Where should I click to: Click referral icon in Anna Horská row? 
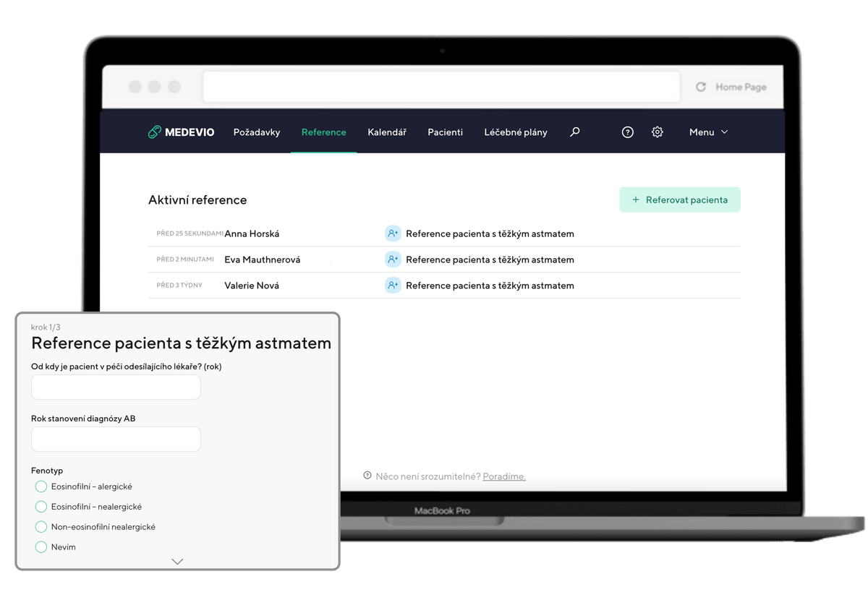[x=393, y=233]
